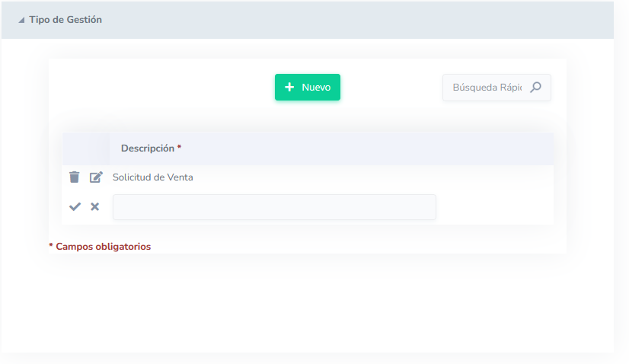Click the empty Descripción input box

(274, 207)
